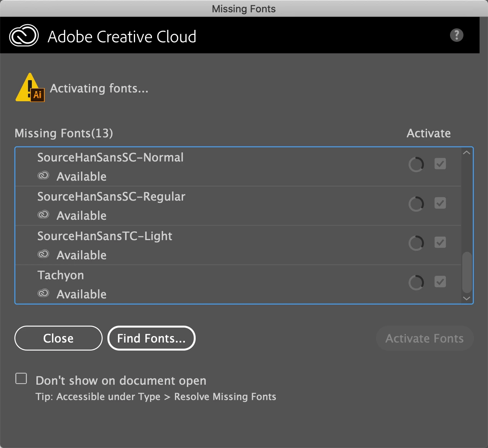The image size is (488, 448).
Task: Open the help question mark icon
Action: click(x=457, y=35)
